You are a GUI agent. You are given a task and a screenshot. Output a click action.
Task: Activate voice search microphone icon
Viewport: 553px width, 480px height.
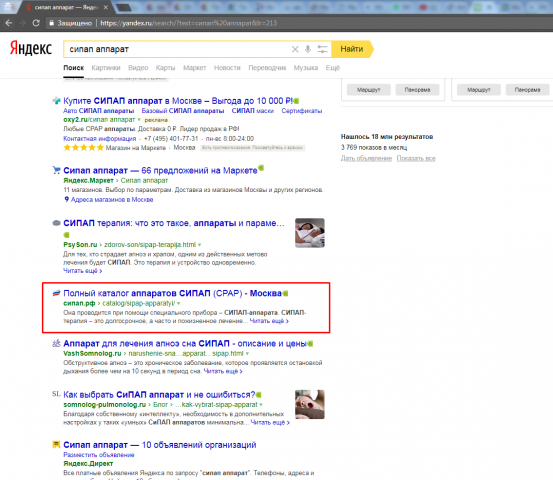point(308,49)
